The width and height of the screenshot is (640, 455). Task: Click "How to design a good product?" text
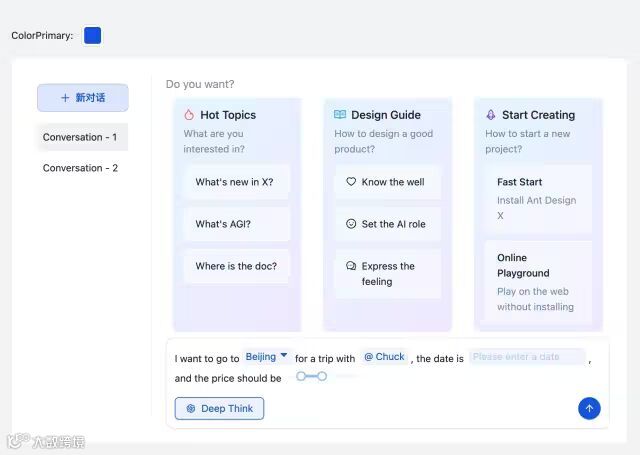click(x=383, y=141)
